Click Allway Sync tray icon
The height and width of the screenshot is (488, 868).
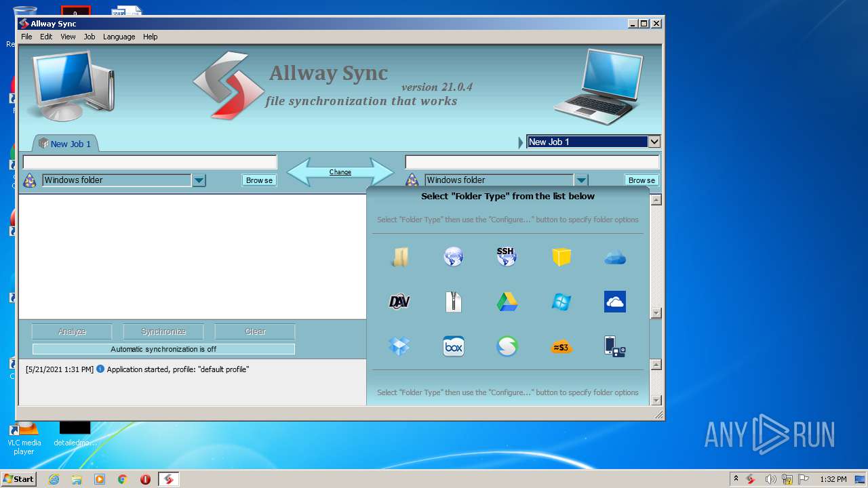point(751,479)
